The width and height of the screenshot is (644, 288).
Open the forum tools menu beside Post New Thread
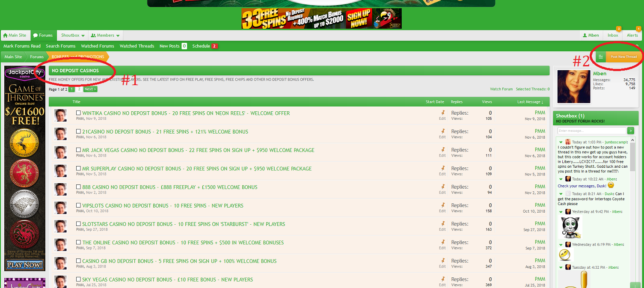[x=601, y=56]
